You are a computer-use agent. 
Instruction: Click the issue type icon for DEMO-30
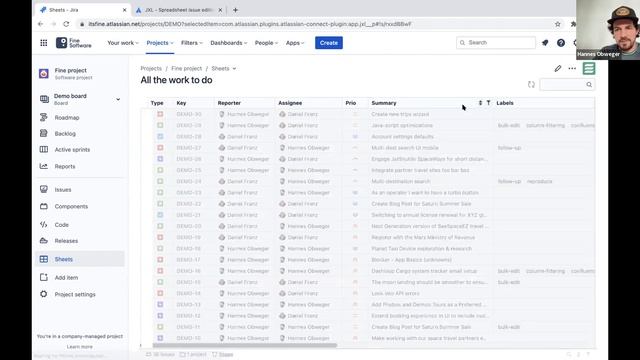(x=160, y=114)
